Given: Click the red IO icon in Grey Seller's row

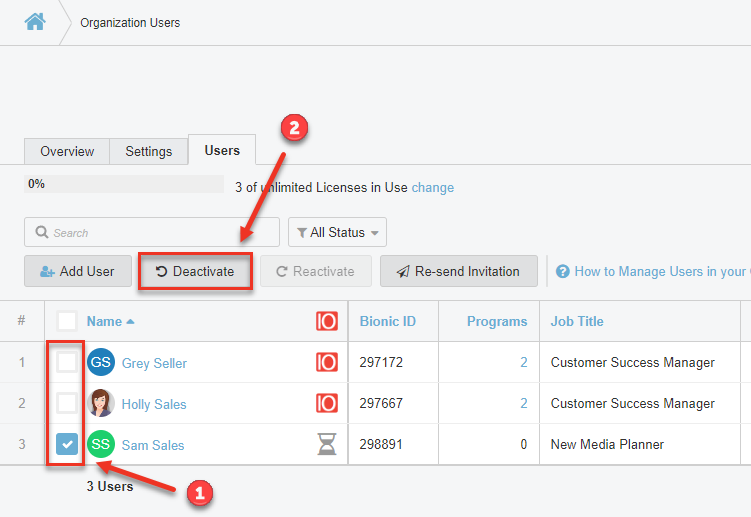Looking at the screenshot, I should click(327, 362).
